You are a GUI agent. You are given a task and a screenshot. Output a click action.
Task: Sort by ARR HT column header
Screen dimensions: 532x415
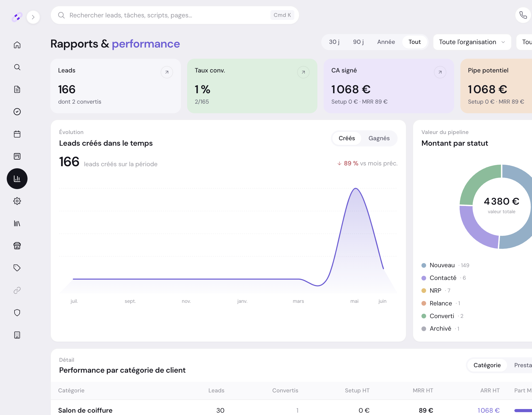pos(490,391)
